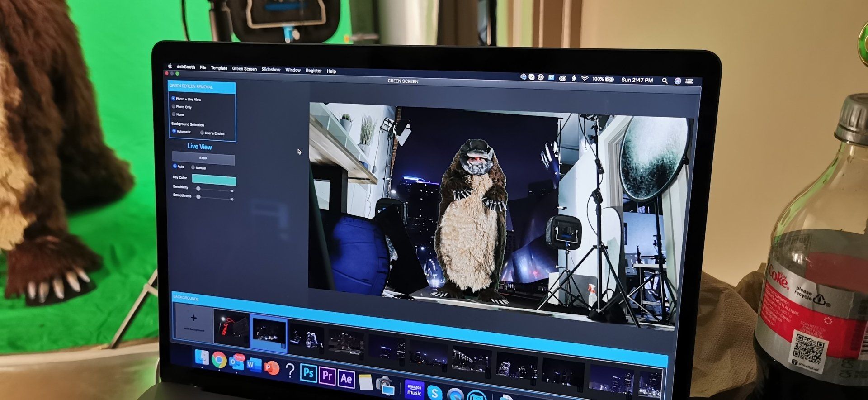Open the dslrBooth application menu
The width and height of the screenshot is (868, 400).
[x=186, y=67]
